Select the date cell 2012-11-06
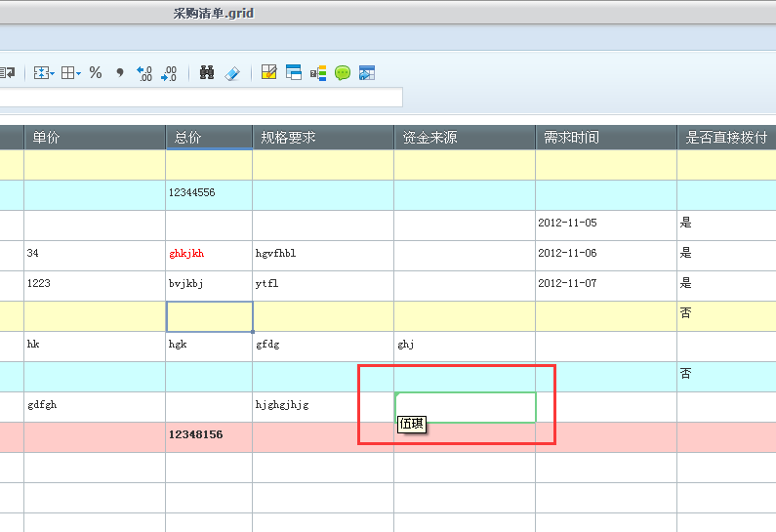 coord(606,256)
